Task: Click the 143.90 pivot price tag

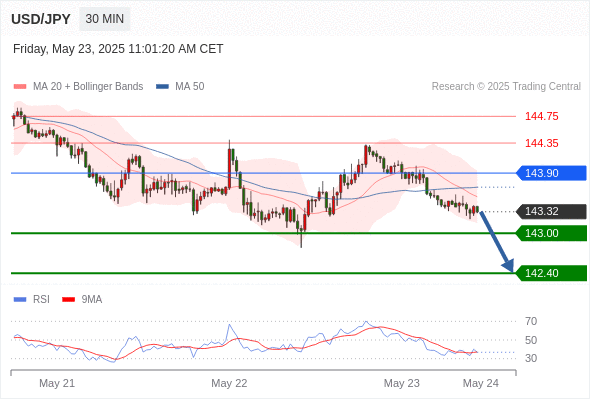Action: pos(551,173)
